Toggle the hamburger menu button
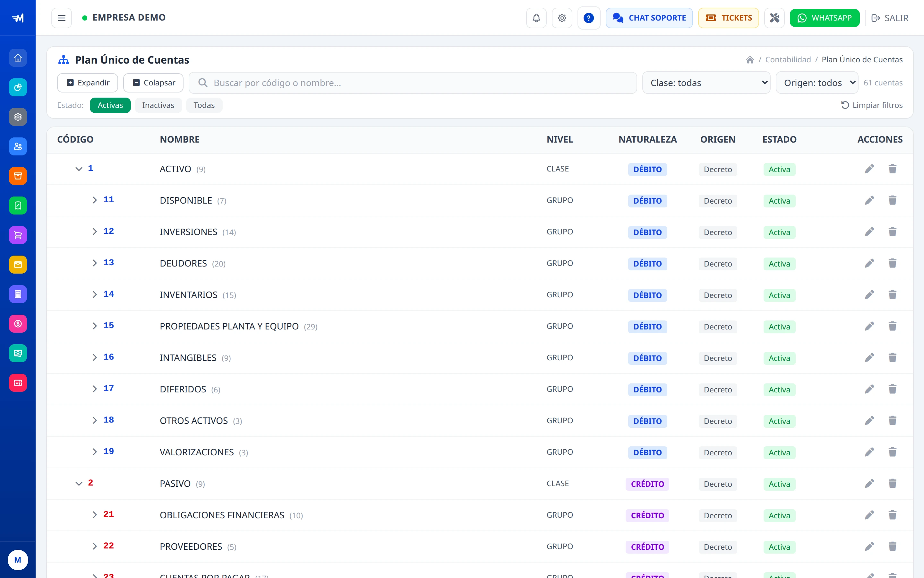This screenshot has width=924, height=578. coord(62,18)
